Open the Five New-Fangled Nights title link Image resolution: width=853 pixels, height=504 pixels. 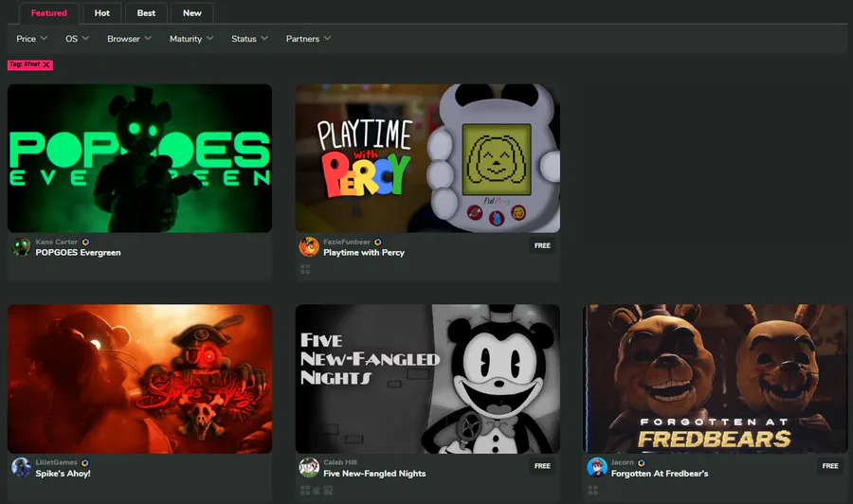click(374, 474)
